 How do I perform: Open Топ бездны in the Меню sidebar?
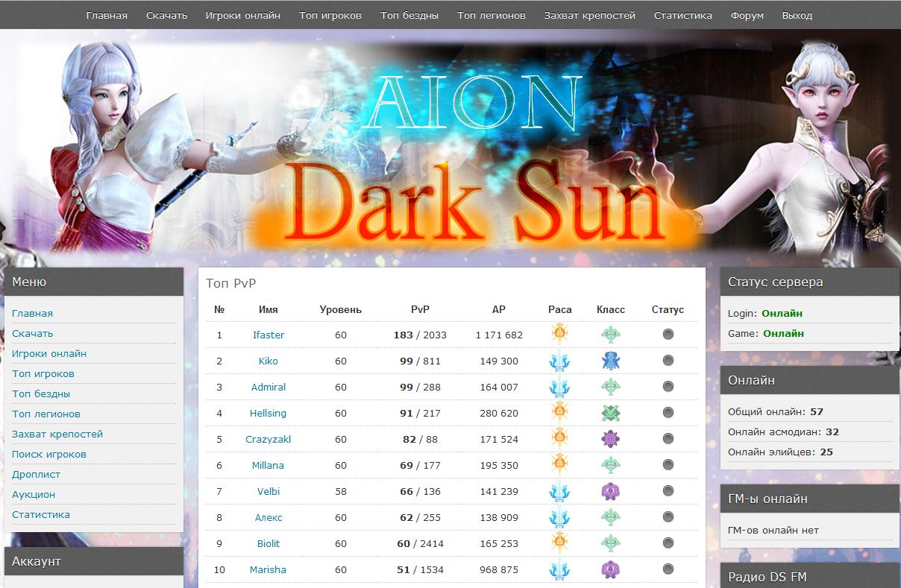click(41, 393)
